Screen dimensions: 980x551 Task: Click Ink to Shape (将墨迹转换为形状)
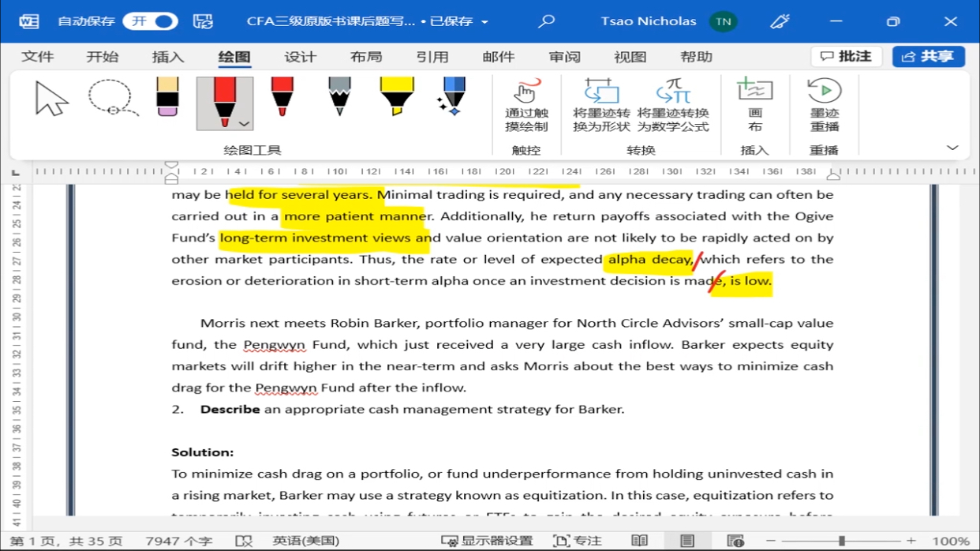pyautogui.click(x=601, y=105)
